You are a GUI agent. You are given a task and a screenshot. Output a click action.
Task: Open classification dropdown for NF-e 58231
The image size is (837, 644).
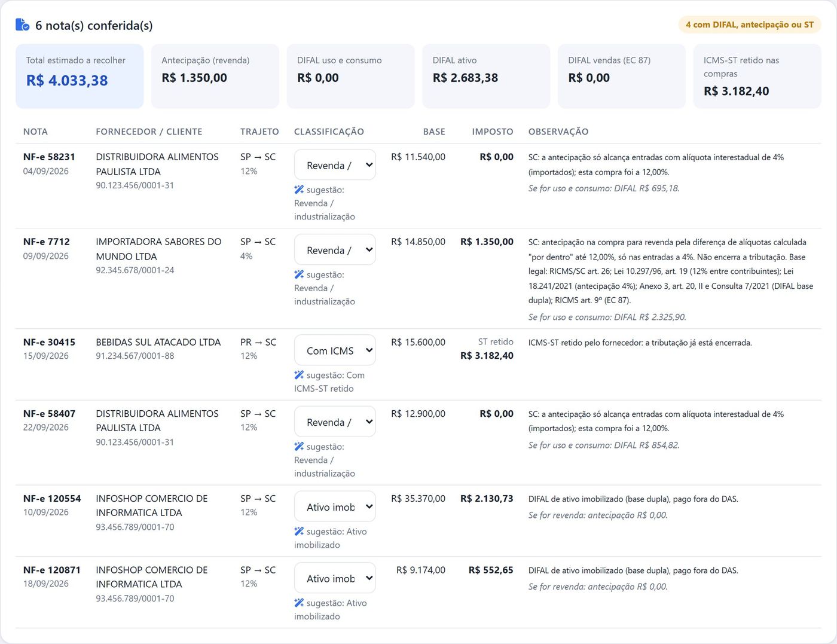(x=335, y=165)
